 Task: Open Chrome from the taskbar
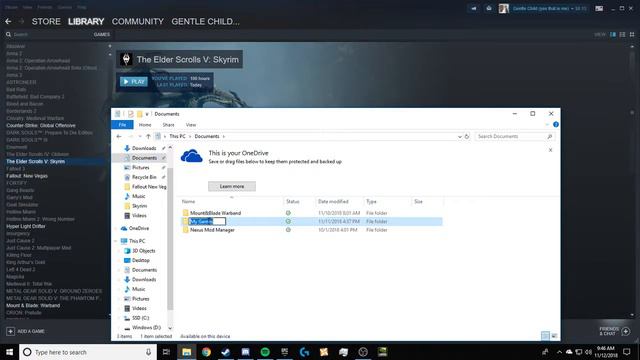point(206,352)
